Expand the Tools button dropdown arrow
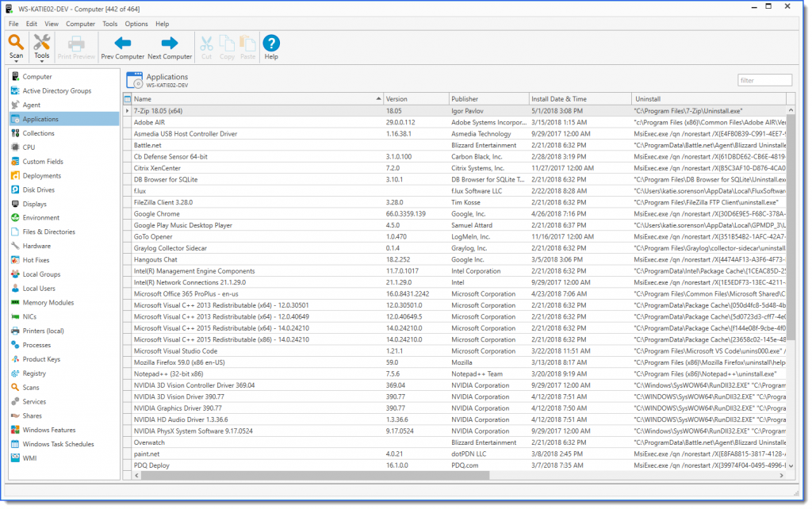Screen dimensions: 812x509 41,62
